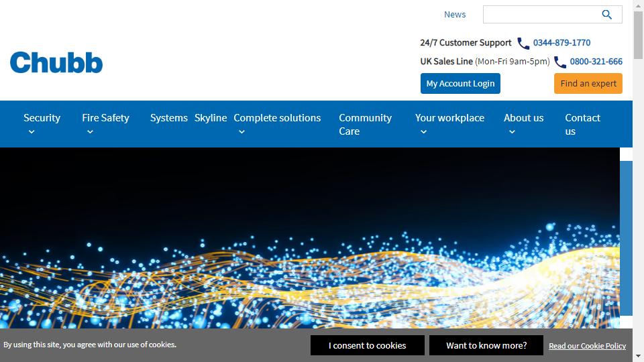Image resolution: width=644 pixels, height=362 pixels.
Task: Go to the Contact us page
Action: tap(582, 125)
